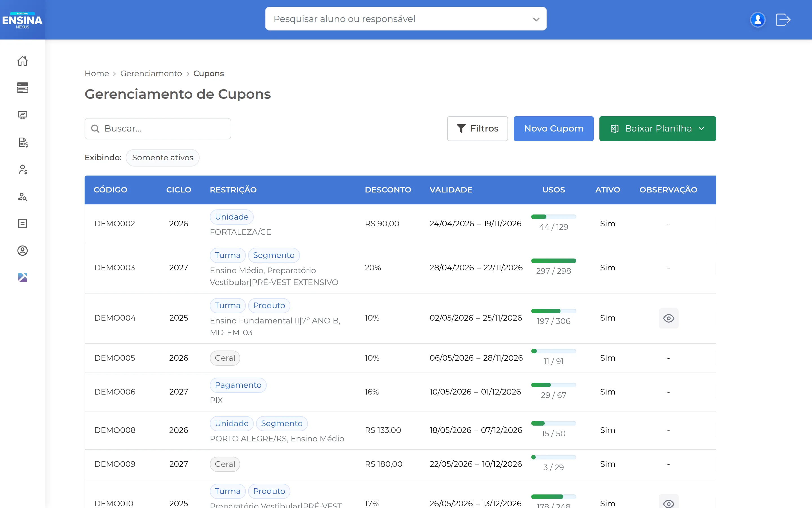Click Unidade tag in DEMO002 row
Image resolution: width=812 pixels, height=508 pixels.
pyautogui.click(x=231, y=217)
